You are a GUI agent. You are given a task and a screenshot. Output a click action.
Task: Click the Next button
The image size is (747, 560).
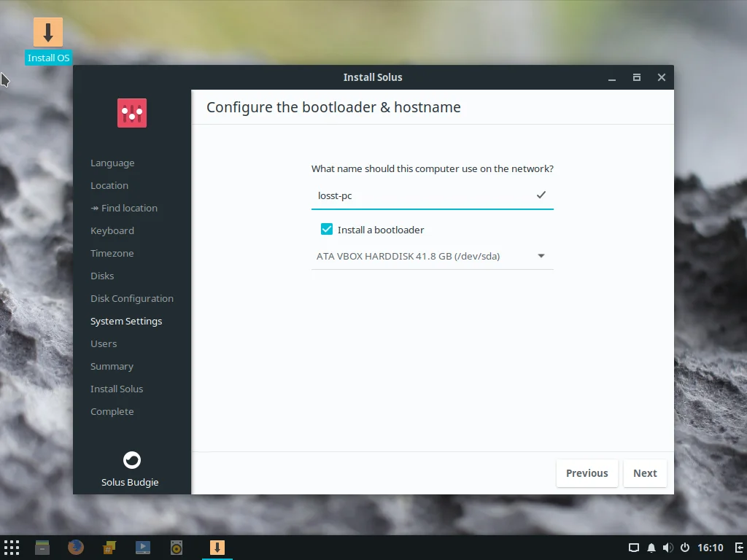coord(645,473)
